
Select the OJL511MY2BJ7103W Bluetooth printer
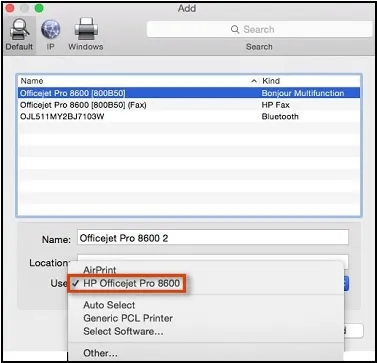click(x=189, y=117)
